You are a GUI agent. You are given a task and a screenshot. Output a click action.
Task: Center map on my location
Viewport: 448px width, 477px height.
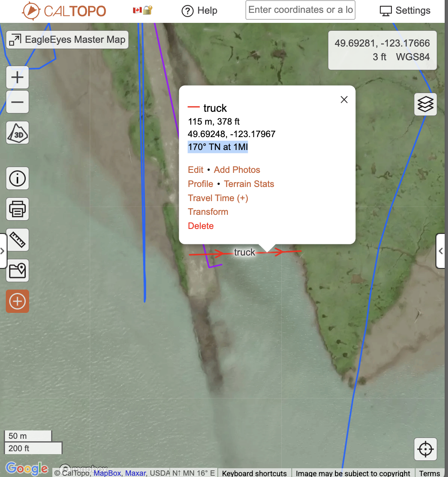coord(425,449)
